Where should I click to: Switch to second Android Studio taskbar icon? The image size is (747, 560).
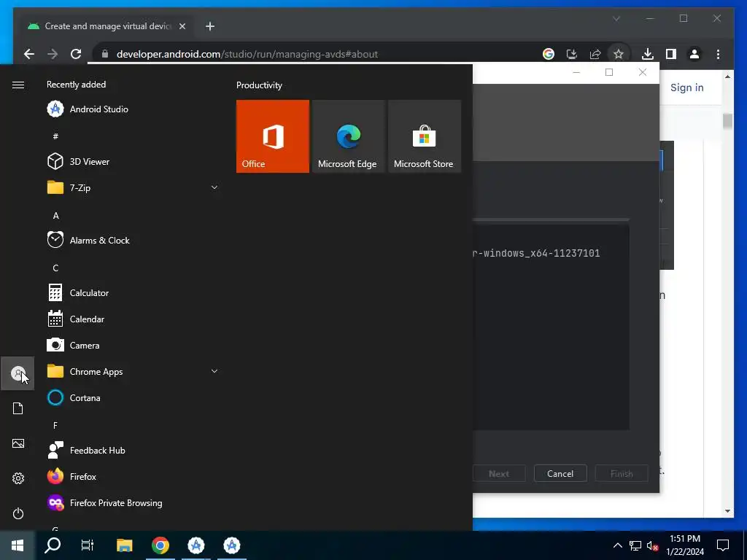pyautogui.click(x=231, y=545)
